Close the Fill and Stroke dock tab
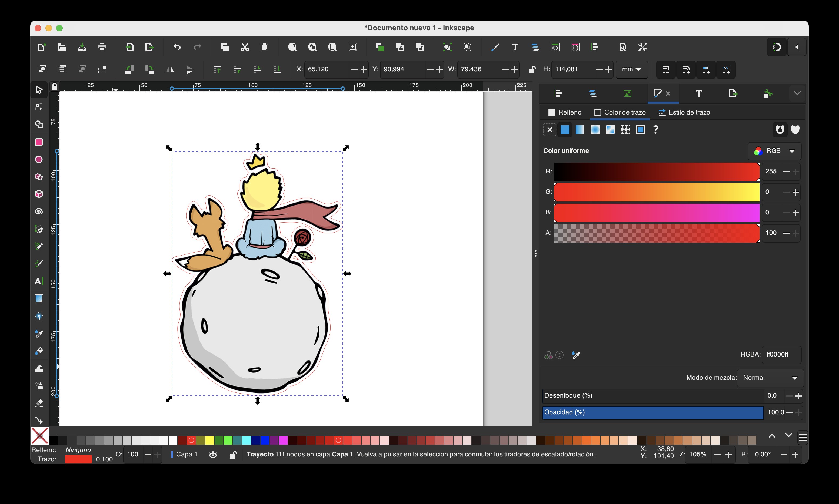The height and width of the screenshot is (504, 839). 668,93
